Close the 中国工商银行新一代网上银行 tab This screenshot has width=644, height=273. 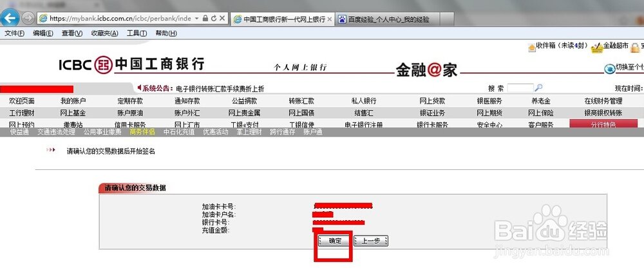[329, 19]
